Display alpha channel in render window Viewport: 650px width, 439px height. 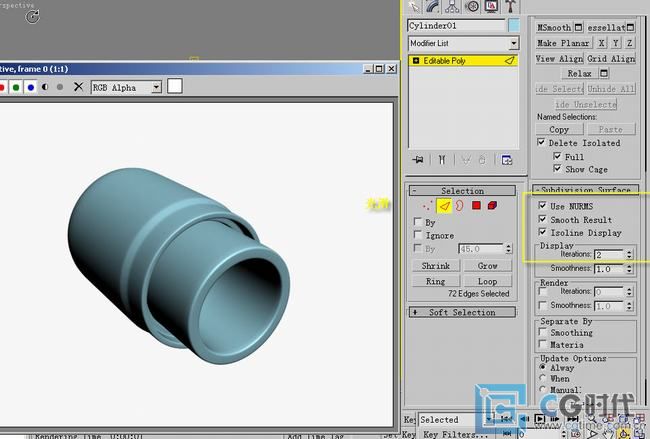pos(45,87)
